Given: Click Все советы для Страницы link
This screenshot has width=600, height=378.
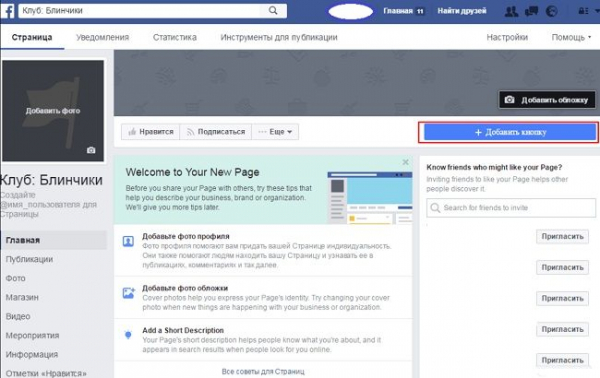Looking at the screenshot, I should [263, 371].
